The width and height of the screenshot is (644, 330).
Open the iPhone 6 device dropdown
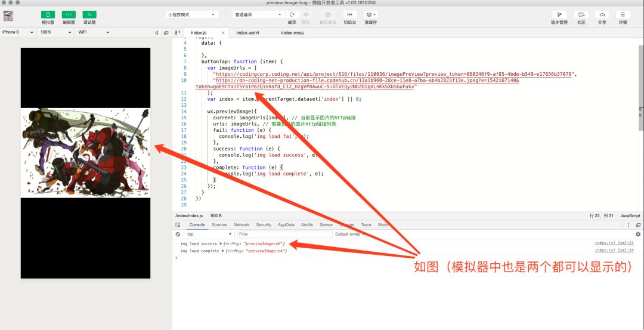[18, 32]
